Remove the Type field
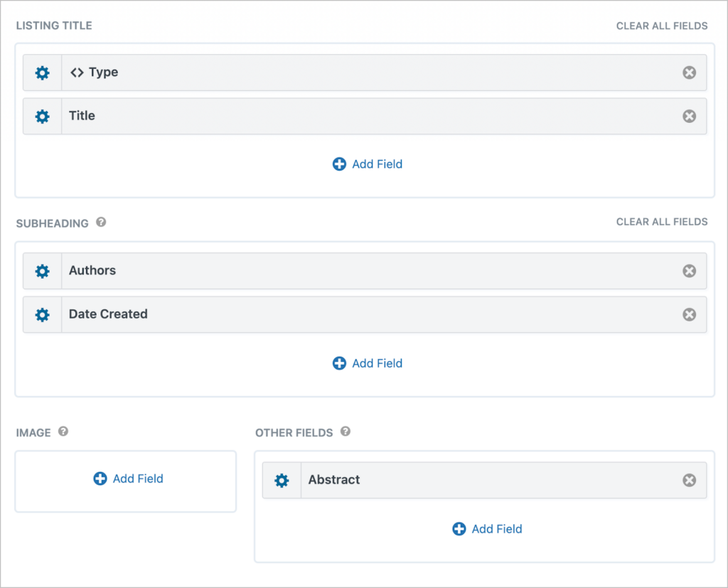728x588 pixels. click(x=690, y=73)
